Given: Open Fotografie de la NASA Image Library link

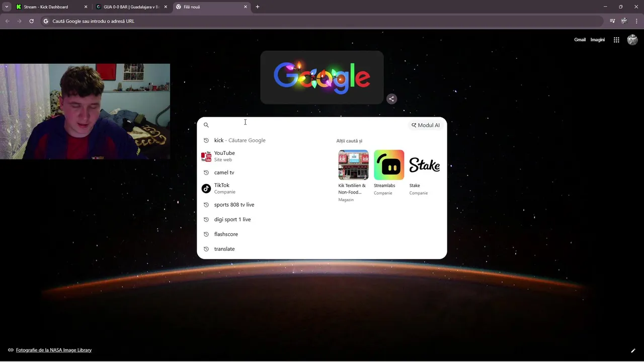Looking at the screenshot, I should 54,350.
